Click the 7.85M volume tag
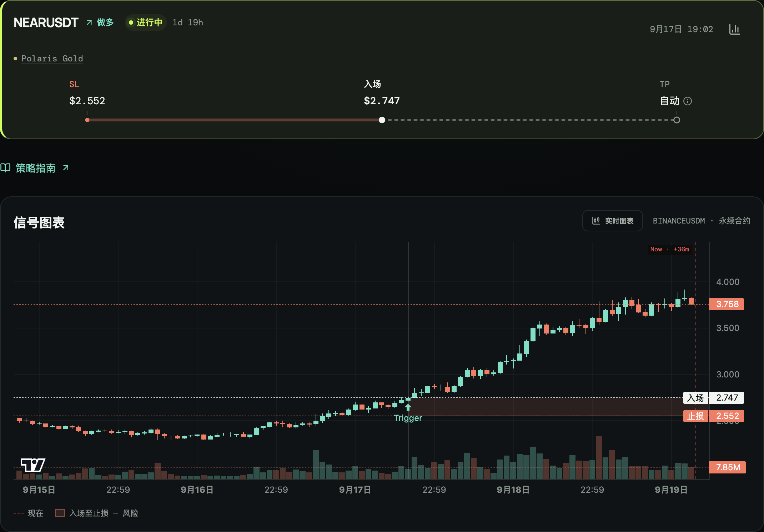 [728, 467]
